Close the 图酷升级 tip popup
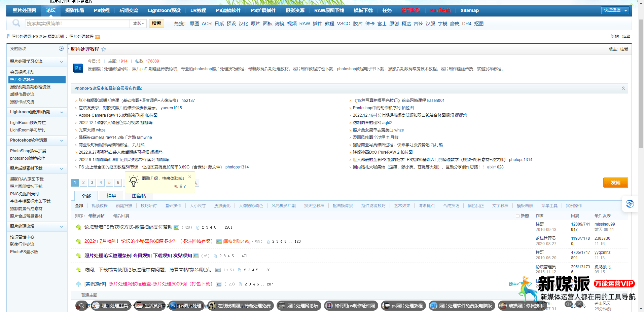Viewport: 644px width, 312px height. pyautogui.click(x=190, y=177)
